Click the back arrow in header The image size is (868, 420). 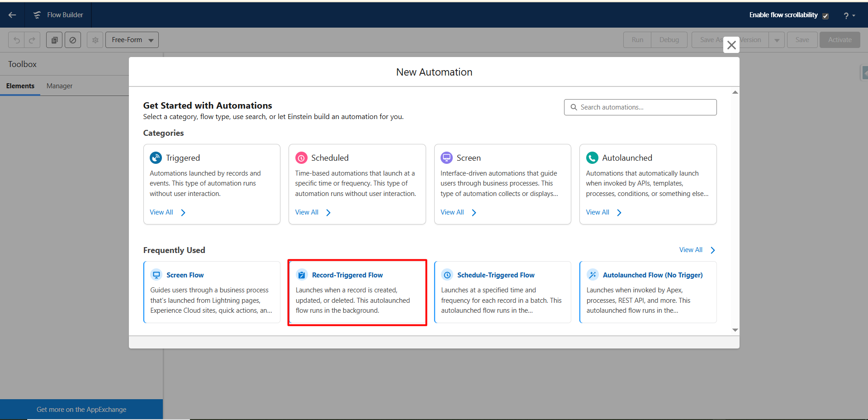[12, 15]
